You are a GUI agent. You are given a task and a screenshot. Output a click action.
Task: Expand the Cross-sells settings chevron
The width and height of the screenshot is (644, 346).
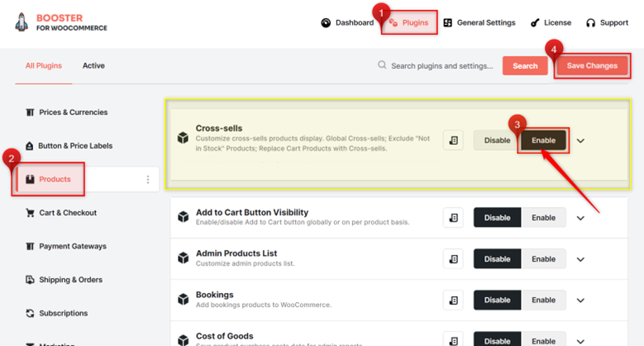pos(580,141)
